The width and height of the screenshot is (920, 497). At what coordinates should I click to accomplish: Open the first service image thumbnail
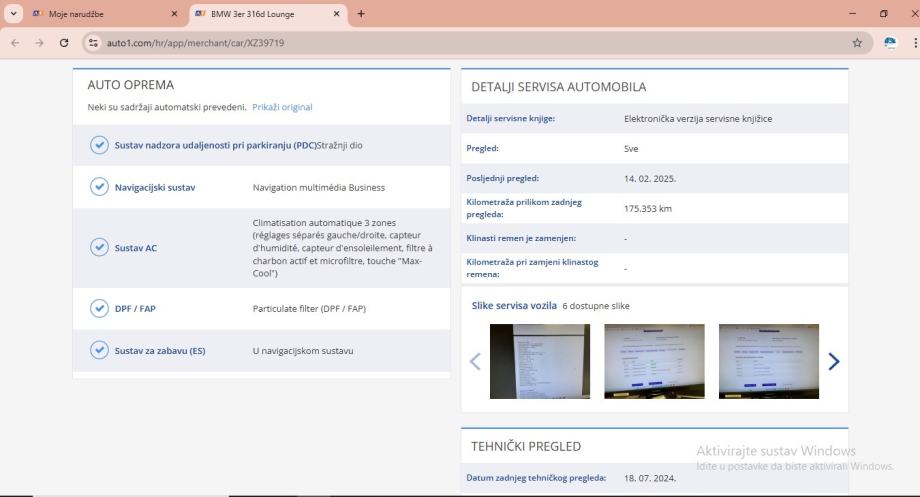tap(540, 361)
